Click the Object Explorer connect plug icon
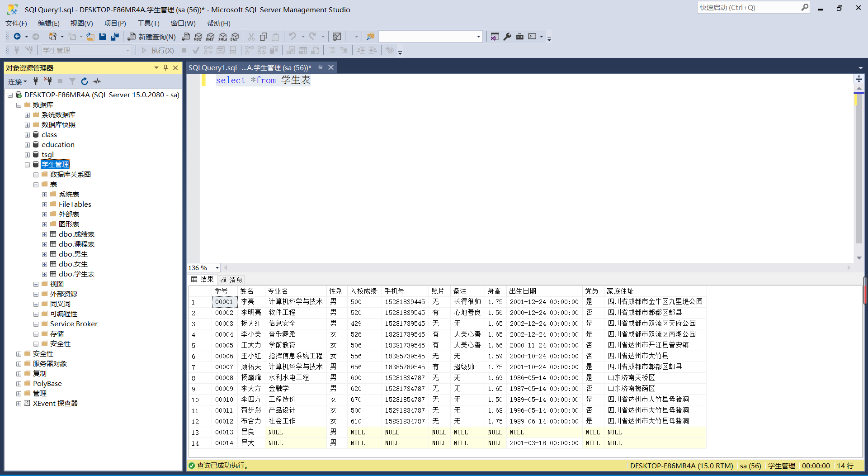 [x=36, y=81]
